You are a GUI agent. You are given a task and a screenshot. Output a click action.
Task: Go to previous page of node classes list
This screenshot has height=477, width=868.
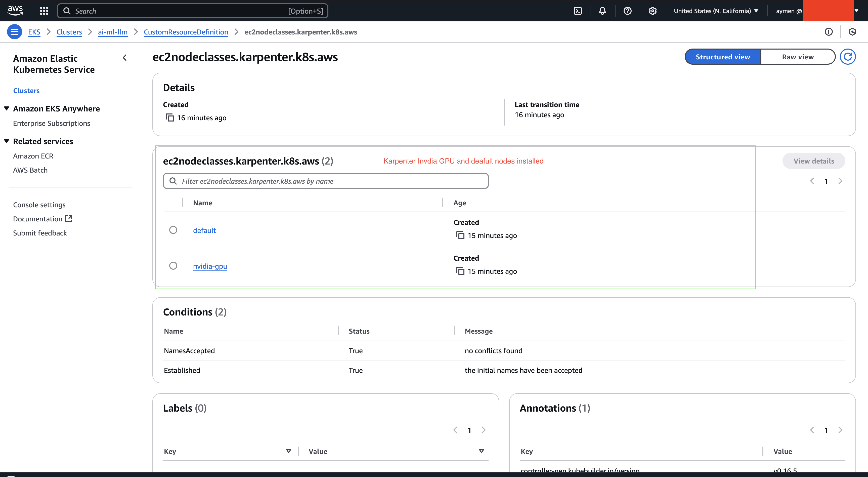click(812, 181)
